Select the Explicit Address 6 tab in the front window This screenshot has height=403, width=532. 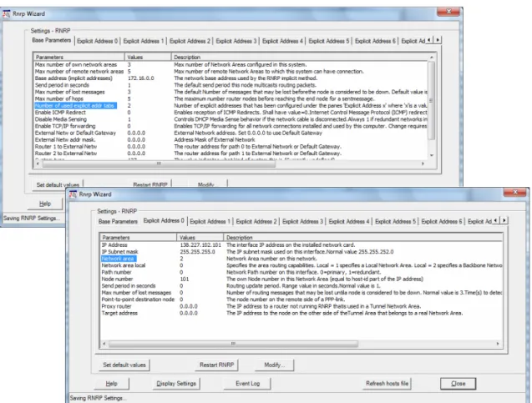click(442, 221)
